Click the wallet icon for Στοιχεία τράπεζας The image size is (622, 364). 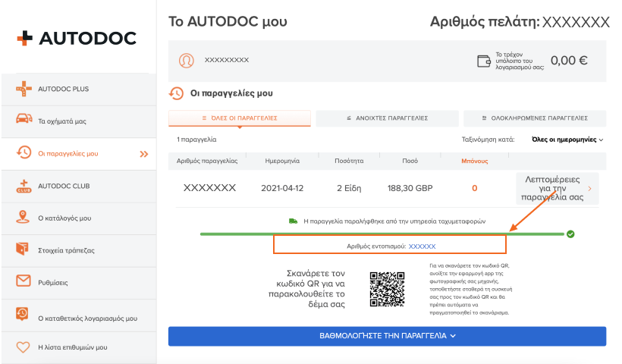pyautogui.click(x=22, y=249)
